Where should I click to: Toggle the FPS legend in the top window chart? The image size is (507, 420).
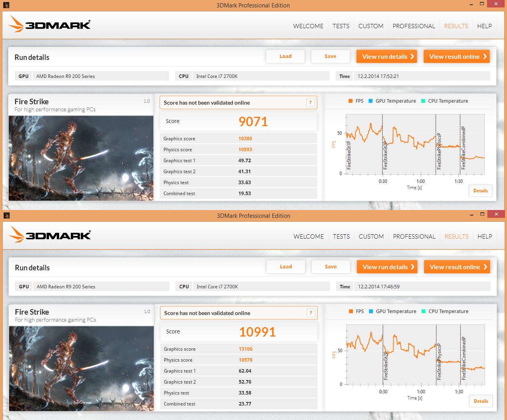(x=356, y=101)
